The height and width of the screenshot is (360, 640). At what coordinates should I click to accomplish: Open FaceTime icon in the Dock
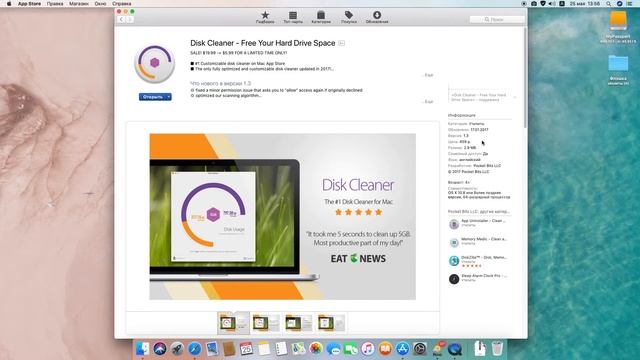coord(351,349)
